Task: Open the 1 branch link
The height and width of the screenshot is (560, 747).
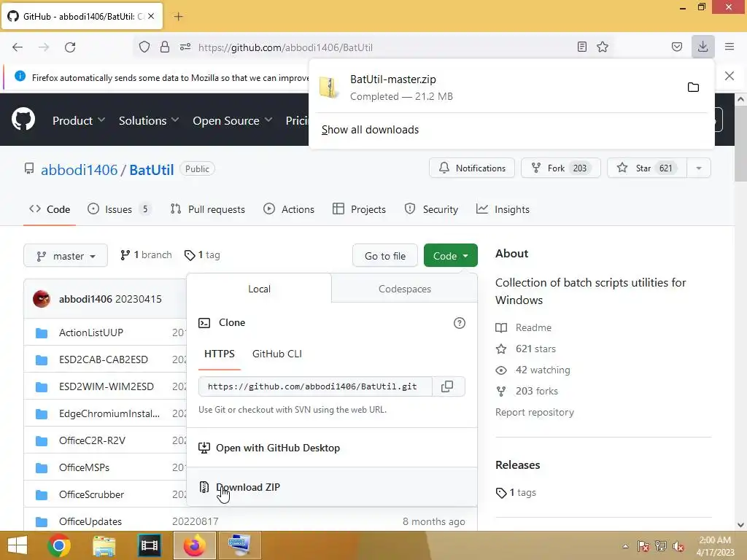Action: tap(146, 255)
